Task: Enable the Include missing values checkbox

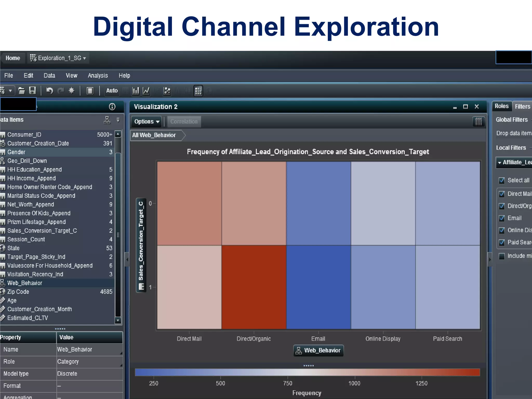Action: pos(502,256)
